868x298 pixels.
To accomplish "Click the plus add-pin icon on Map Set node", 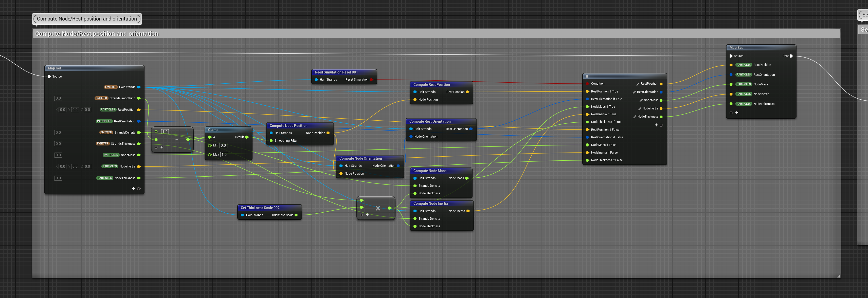I will tap(737, 113).
